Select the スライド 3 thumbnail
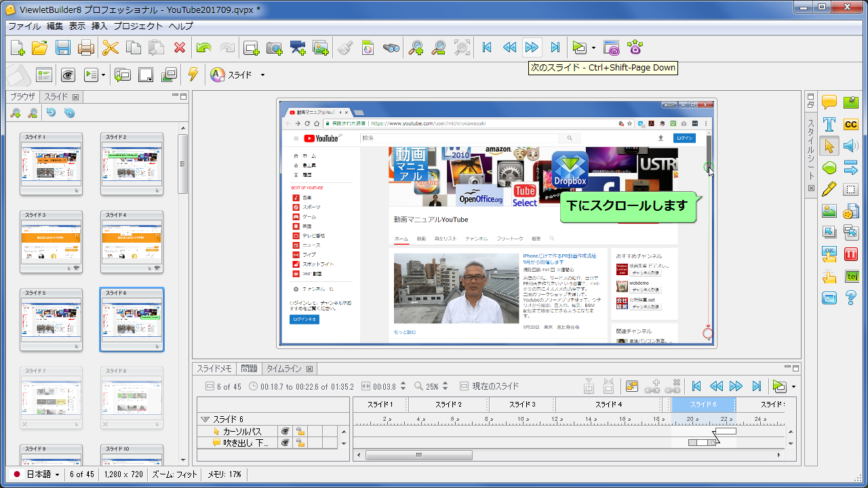Screen dimensions: 868x488 click(51, 241)
